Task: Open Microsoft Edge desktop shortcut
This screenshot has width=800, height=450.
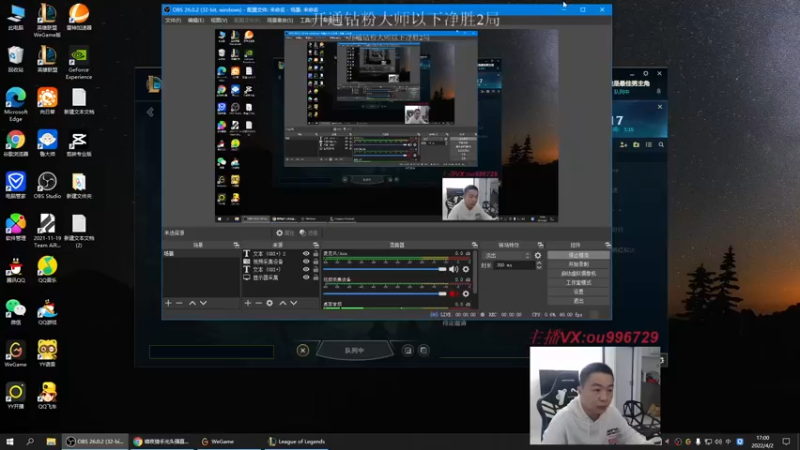Action: tap(15, 104)
